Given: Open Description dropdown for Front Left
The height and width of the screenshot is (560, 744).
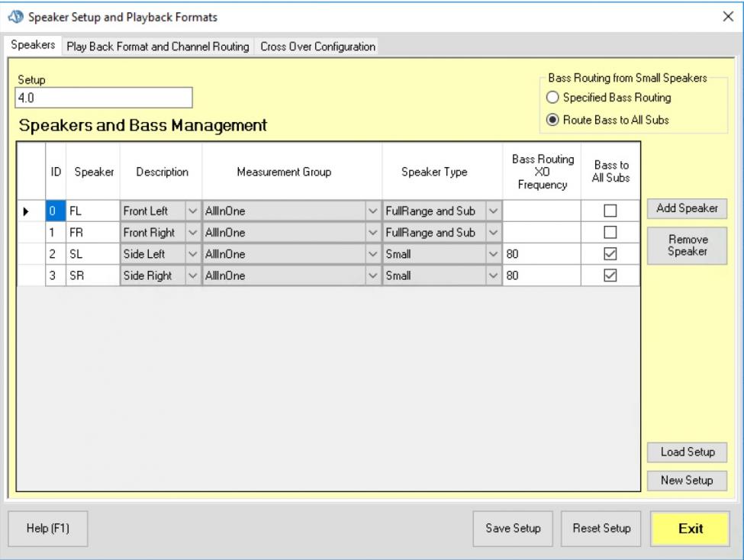Looking at the screenshot, I should tap(193, 211).
